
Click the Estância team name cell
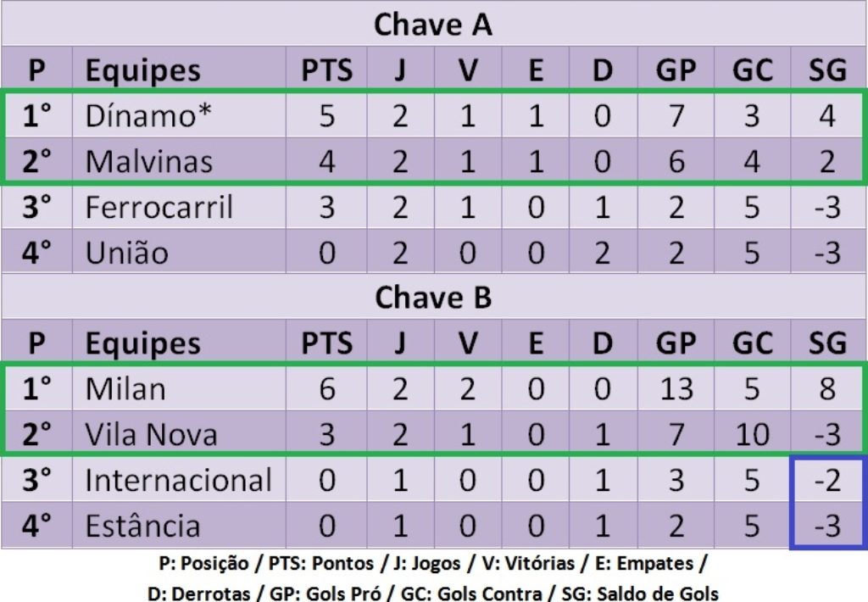142,527
